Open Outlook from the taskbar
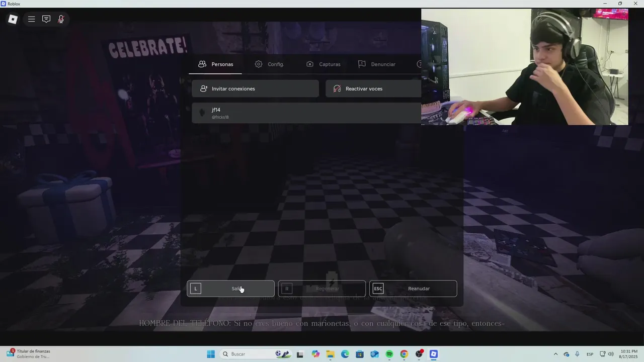Screen dimensions: 644x362 [x=374, y=354]
